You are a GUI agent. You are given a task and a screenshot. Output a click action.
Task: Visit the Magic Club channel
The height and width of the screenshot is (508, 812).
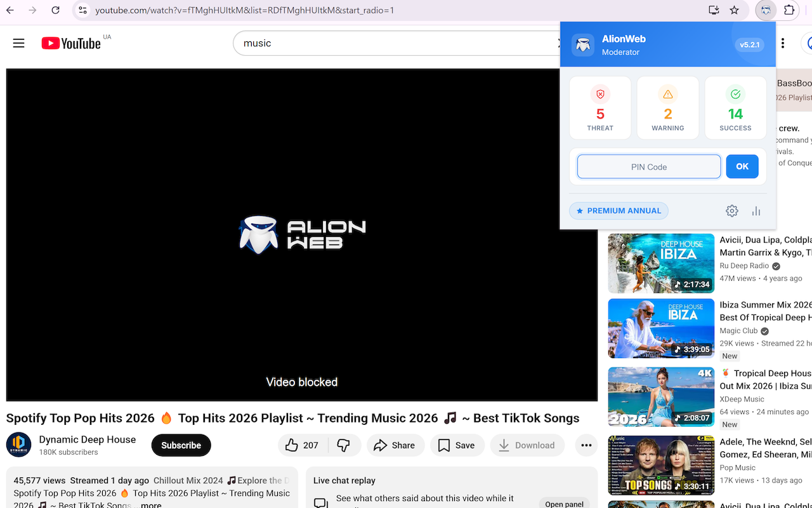tap(738, 331)
